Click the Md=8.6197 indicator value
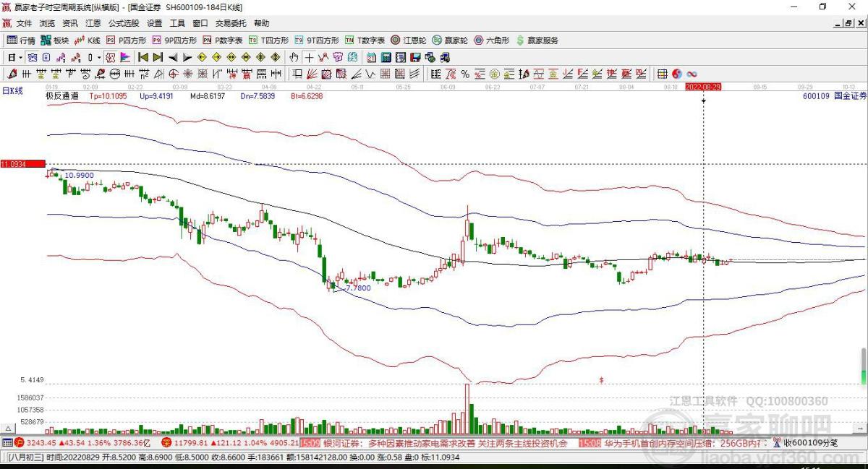Viewport: 868px width, 469px height. tap(208, 95)
